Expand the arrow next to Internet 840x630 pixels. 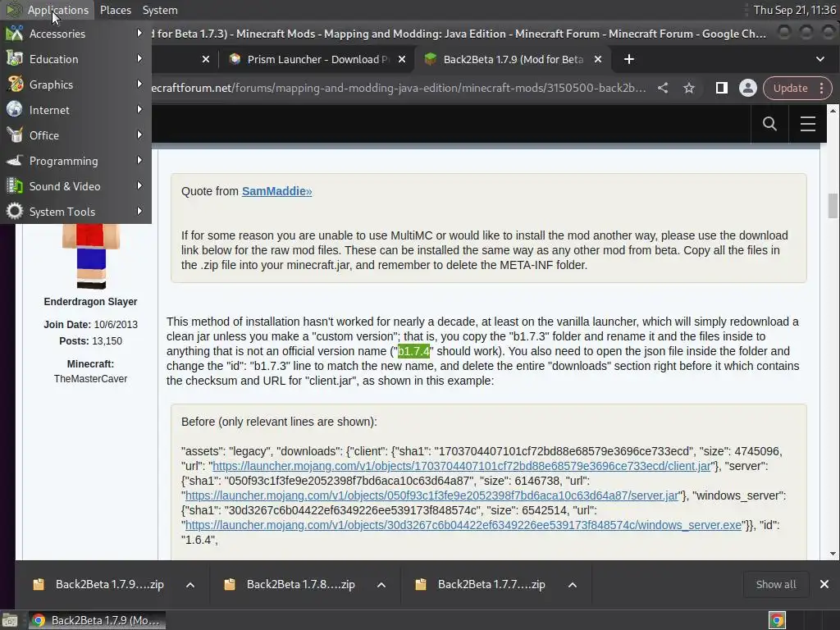point(139,109)
